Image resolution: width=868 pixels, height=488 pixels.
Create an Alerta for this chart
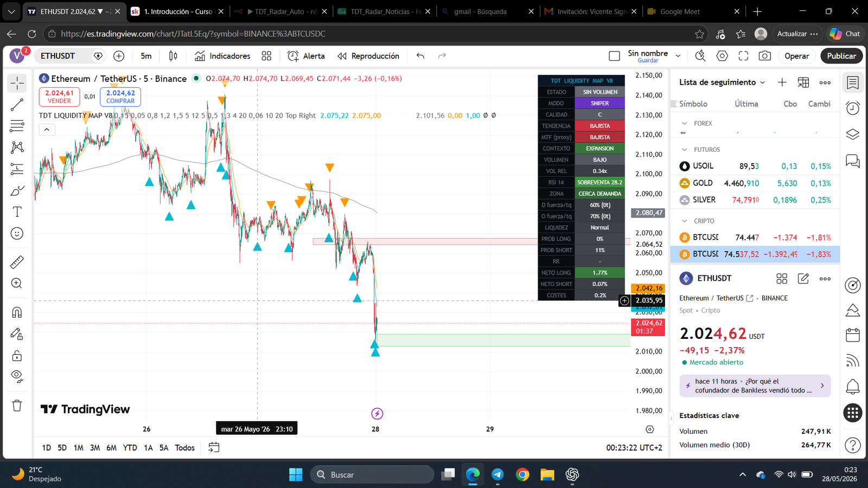[x=307, y=56]
